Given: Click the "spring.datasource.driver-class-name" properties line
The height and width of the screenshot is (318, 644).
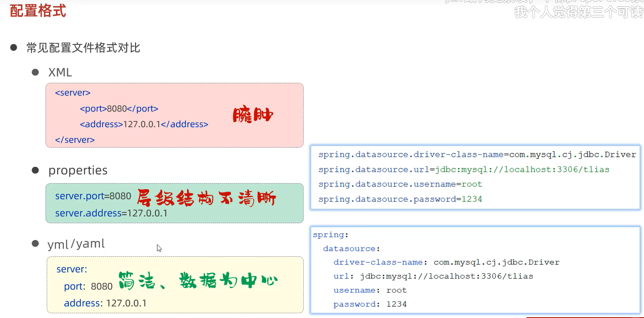Looking at the screenshot, I should pyautogui.click(x=477, y=155).
